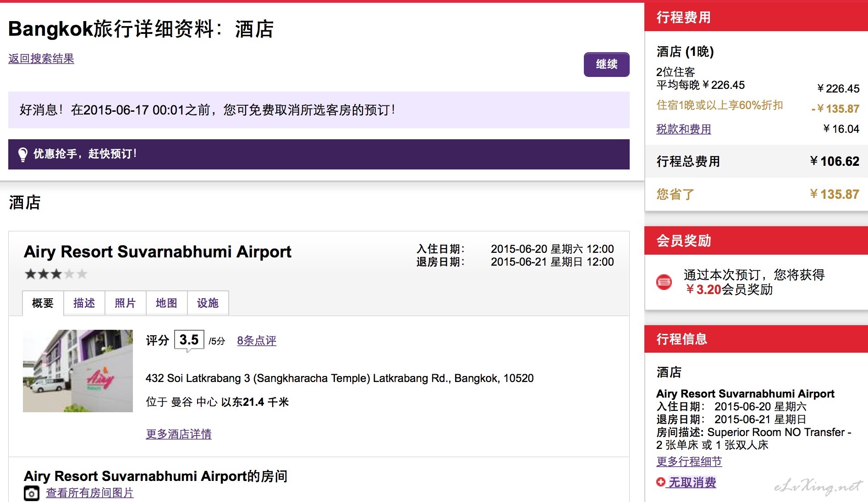The image size is (868, 502).
Task: Click the 平均每晚 ¥226.45 text
Action: point(701,85)
